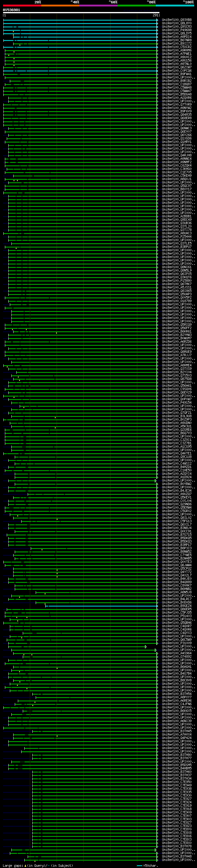Screen dimensions: 197x868
Task: Click the cyan =50char. legend line
Action: tap(139, 866)
